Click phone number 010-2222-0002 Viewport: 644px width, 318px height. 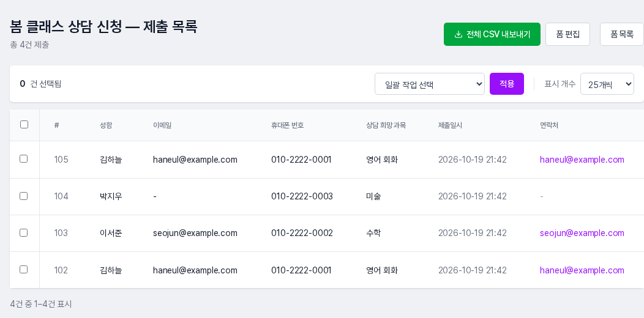click(x=302, y=233)
